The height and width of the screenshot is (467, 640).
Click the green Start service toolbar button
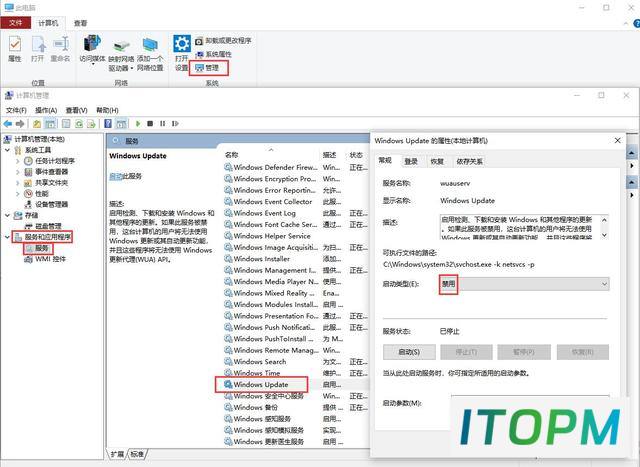pos(138,123)
